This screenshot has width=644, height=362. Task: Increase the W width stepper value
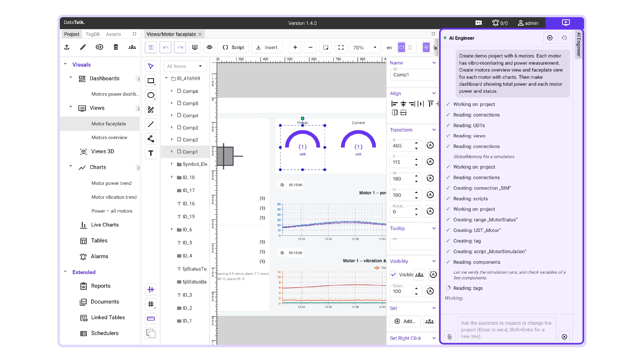coord(416,176)
